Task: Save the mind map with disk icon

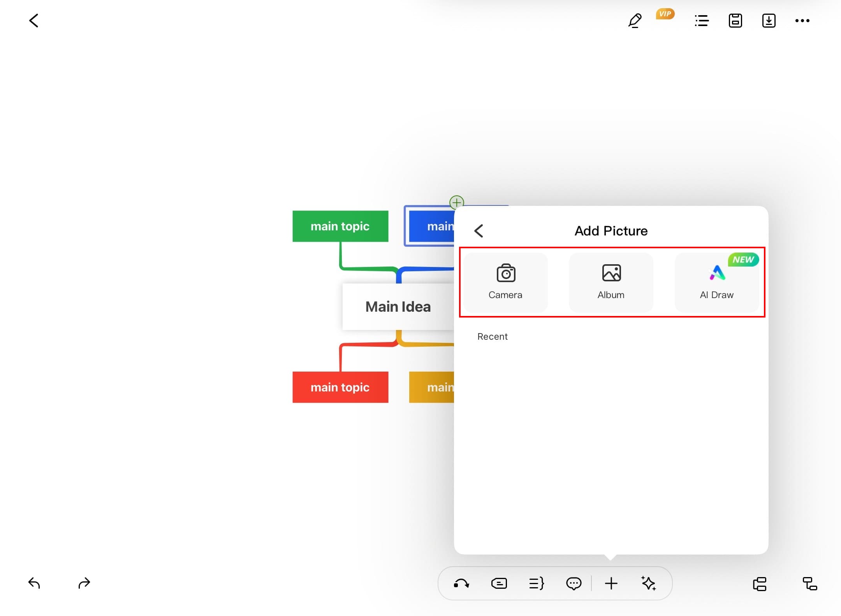Action: click(735, 21)
